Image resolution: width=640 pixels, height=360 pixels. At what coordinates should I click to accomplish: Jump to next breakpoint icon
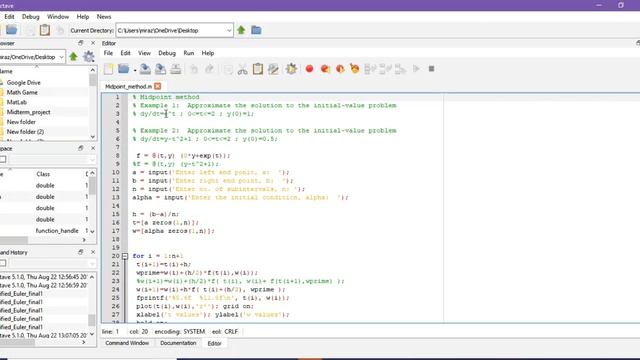325,69
